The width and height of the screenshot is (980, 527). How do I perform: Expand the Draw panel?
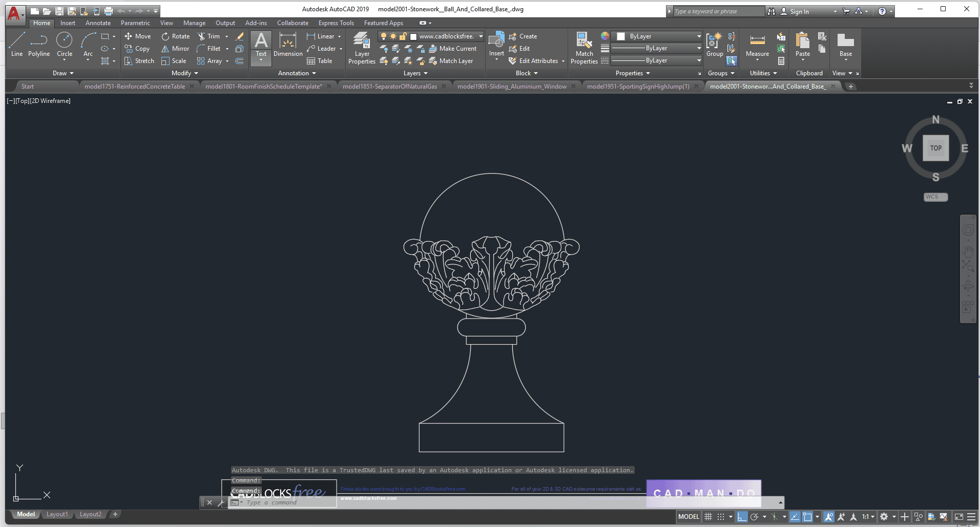pyautogui.click(x=63, y=73)
